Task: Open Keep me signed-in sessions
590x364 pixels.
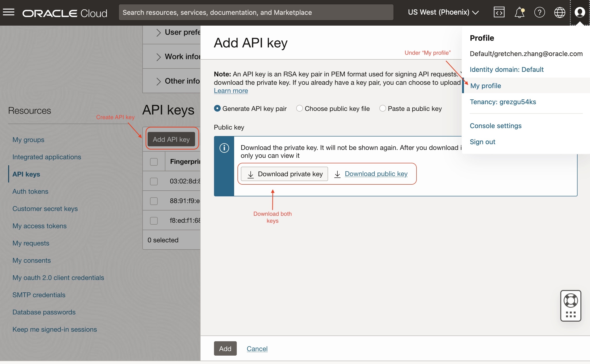Action: [55, 329]
